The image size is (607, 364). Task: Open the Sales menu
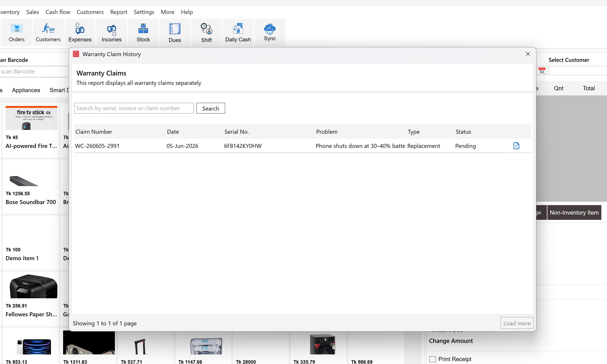(x=33, y=12)
